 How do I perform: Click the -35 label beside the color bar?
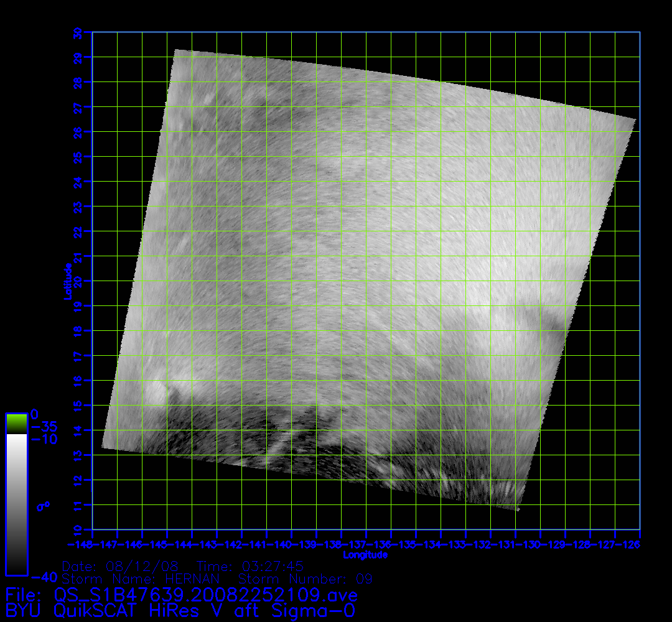tap(44, 427)
